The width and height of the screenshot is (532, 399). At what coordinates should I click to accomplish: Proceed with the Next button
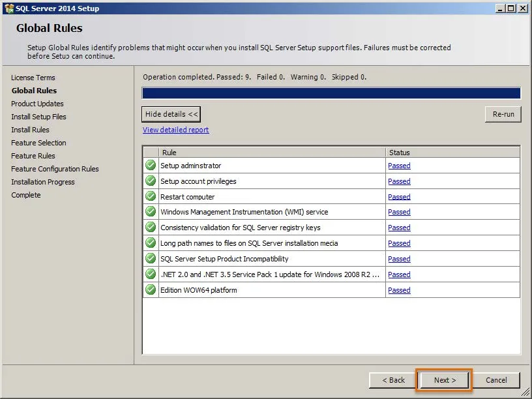(x=445, y=380)
